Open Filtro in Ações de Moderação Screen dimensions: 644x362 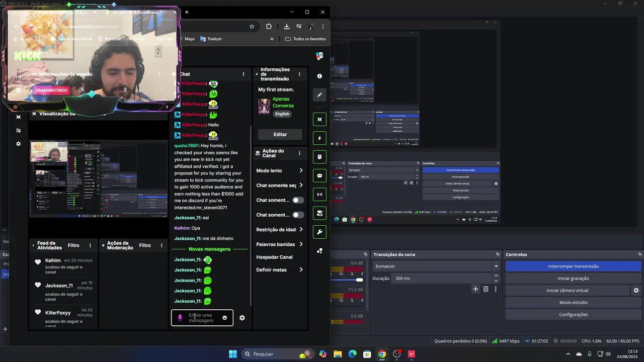pos(145,245)
